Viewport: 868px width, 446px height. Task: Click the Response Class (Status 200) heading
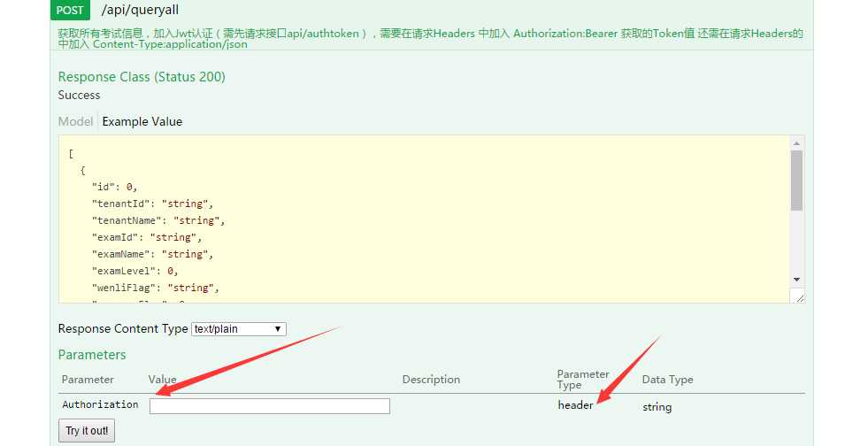pyautogui.click(x=142, y=77)
